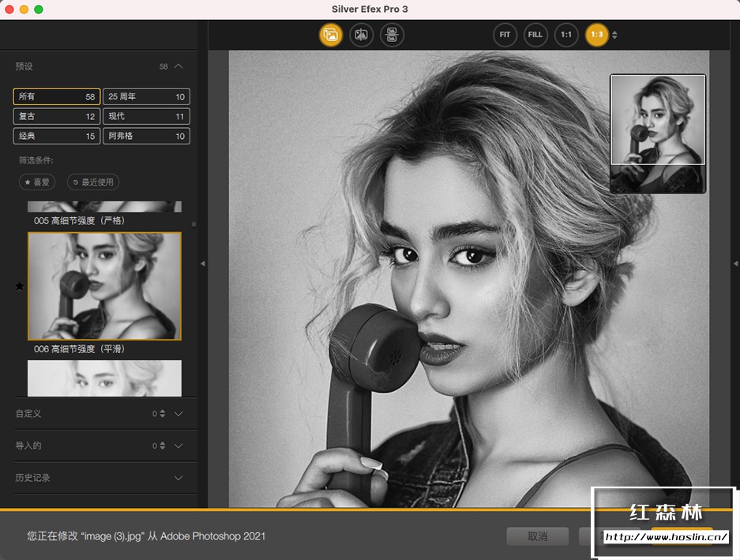Open the zoom ratio stepper arrows
Image resolution: width=740 pixels, height=560 pixels.
point(614,35)
